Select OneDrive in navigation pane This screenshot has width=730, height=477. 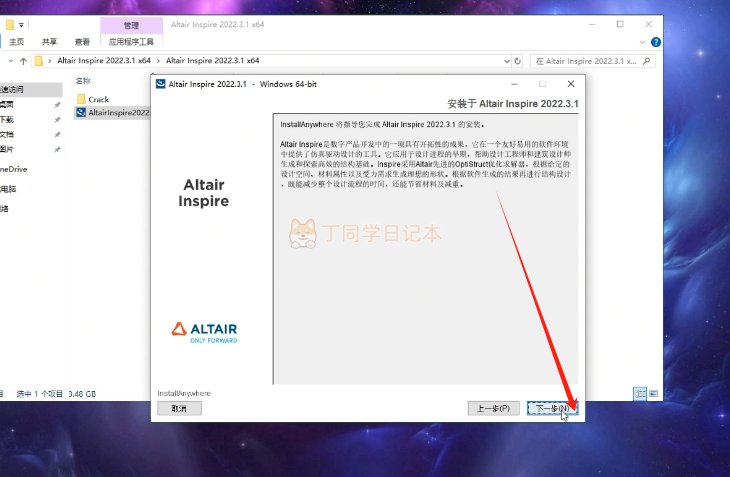coord(14,169)
